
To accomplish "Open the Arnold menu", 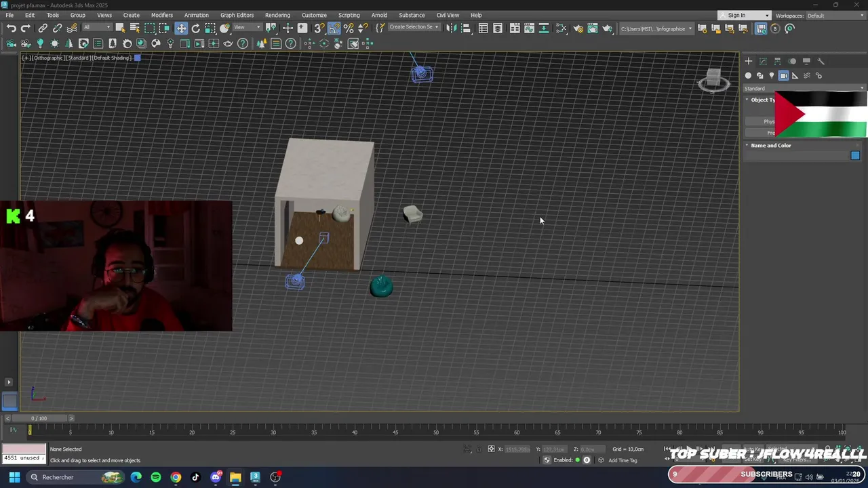I will [x=379, y=15].
